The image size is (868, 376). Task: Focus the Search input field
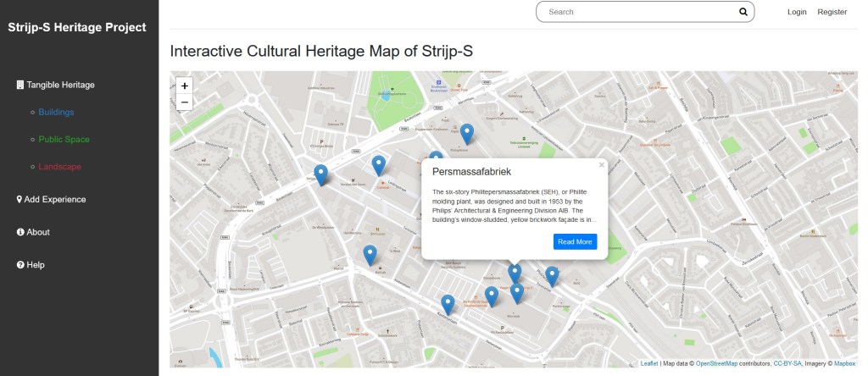point(636,12)
